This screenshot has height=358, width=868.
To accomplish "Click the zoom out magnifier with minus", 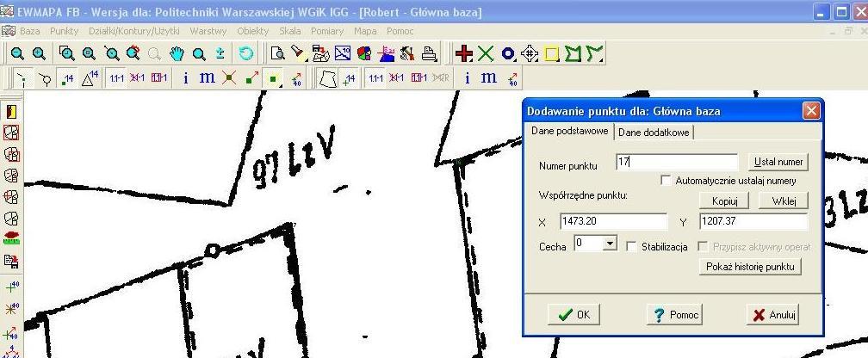I will (18, 53).
